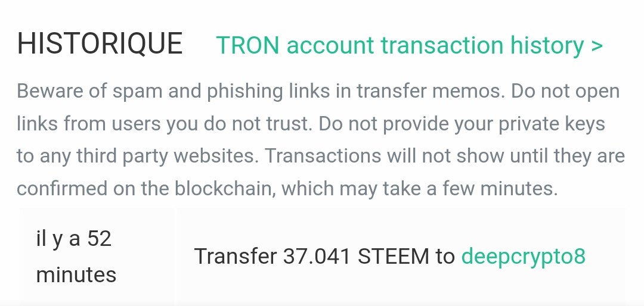This screenshot has height=306, width=644.
Task: Click 'Do not open' in warning paragraph
Action: point(565,91)
